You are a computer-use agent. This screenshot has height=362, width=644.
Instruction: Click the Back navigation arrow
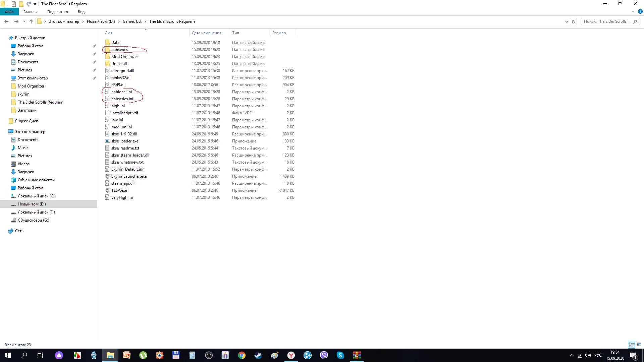point(6,21)
